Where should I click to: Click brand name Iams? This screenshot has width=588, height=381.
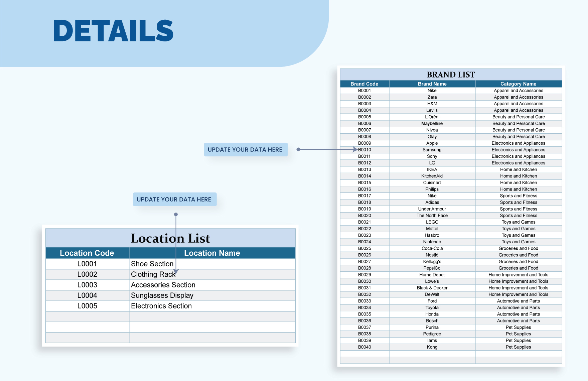coord(432,341)
